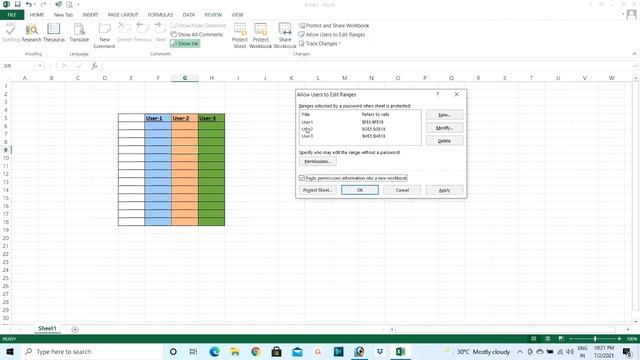Click the dialog Help question mark

[x=438, y=94]
